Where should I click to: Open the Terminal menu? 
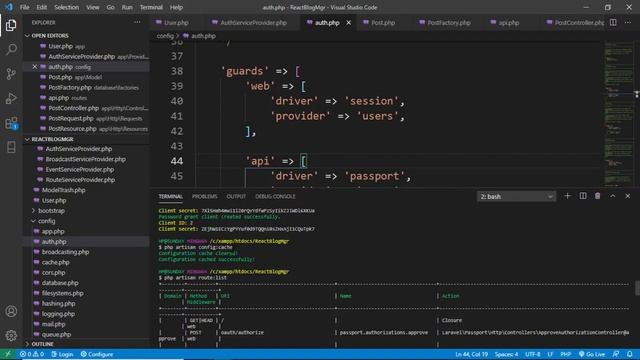(151, 7)
